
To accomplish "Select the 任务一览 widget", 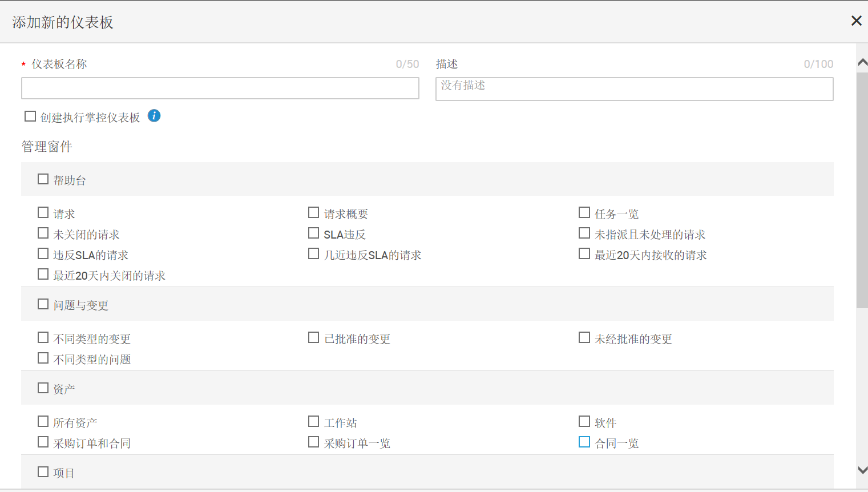I will tap(584, 213).
